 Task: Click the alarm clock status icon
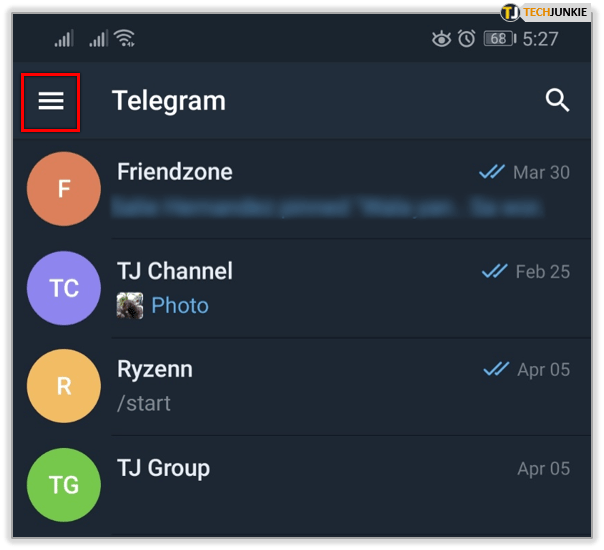pos(466,39)
